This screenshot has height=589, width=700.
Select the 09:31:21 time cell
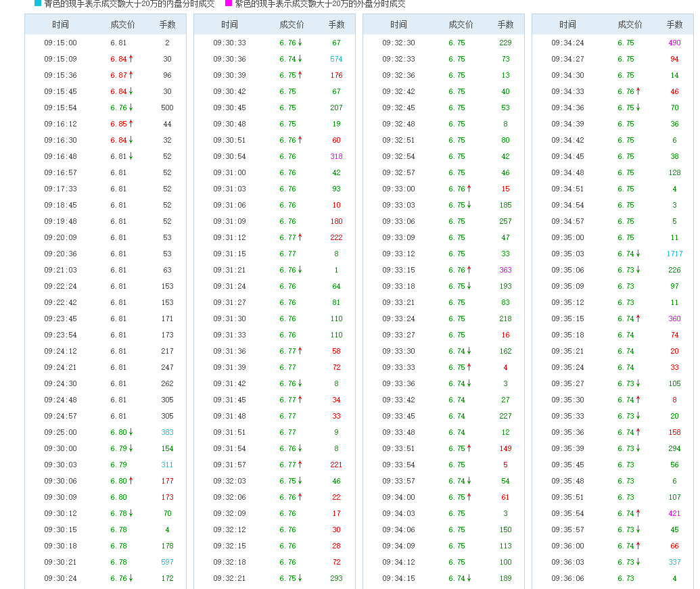(x=229, y=270)
